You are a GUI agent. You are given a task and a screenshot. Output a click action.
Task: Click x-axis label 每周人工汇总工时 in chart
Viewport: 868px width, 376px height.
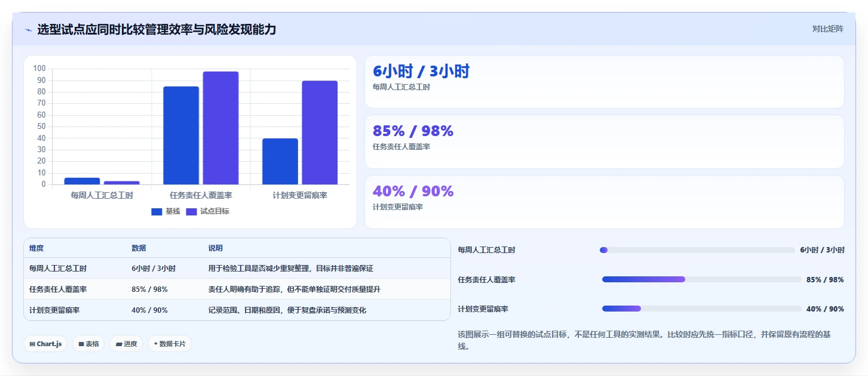coord(102,195)
